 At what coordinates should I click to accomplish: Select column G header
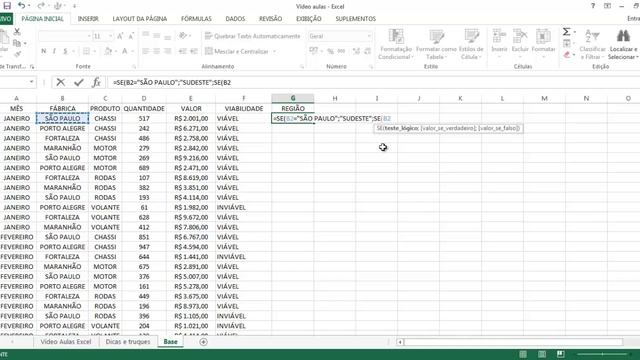tap(293, 98)
